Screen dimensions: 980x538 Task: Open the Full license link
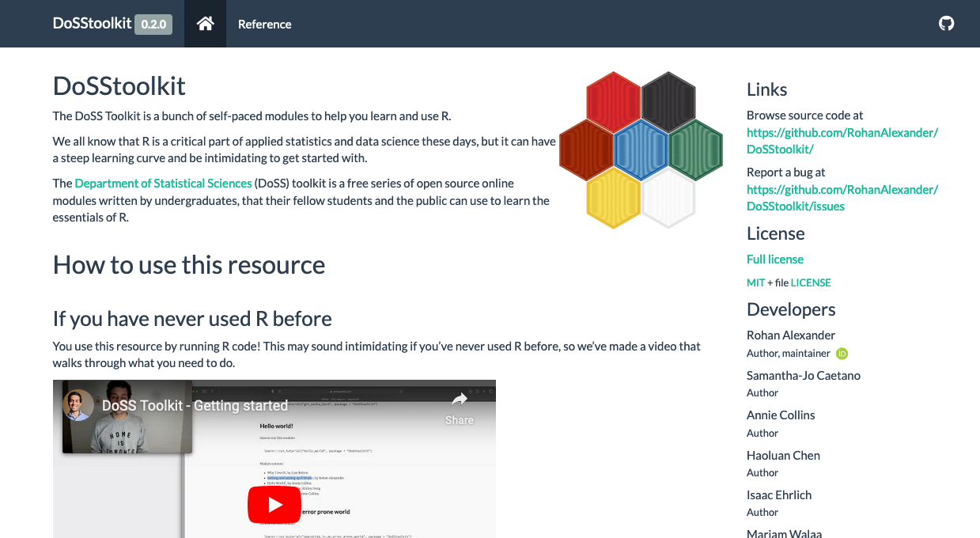click(x=774, y=260)
